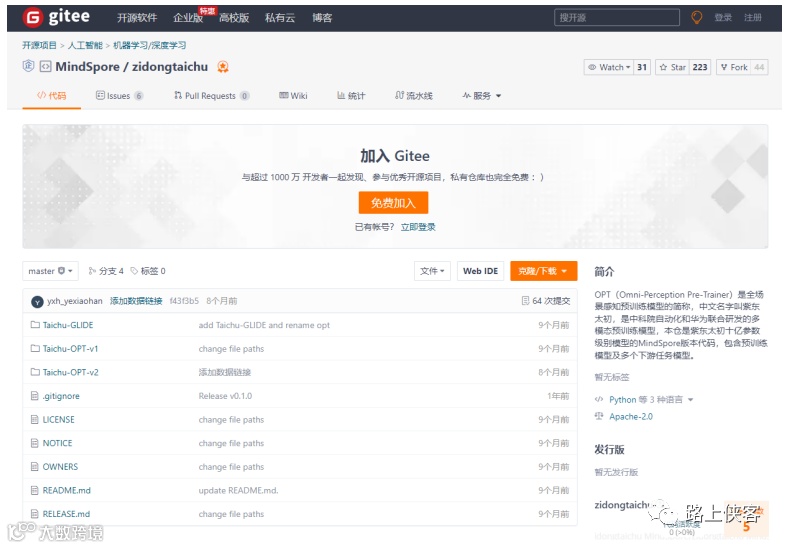
Task: Click the NOTICE file icon
Action: click(x=35, y=443)
